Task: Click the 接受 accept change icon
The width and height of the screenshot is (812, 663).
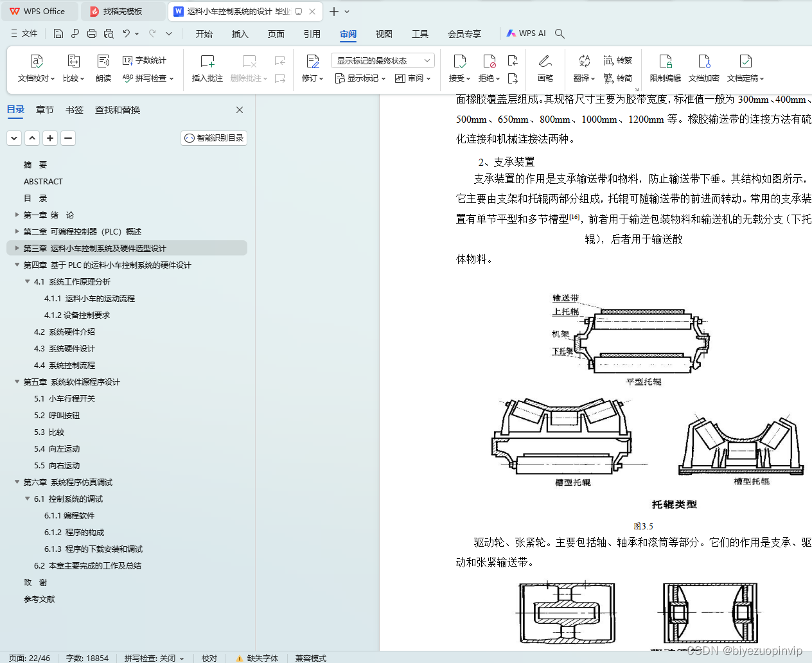Action: coord(460,62)
